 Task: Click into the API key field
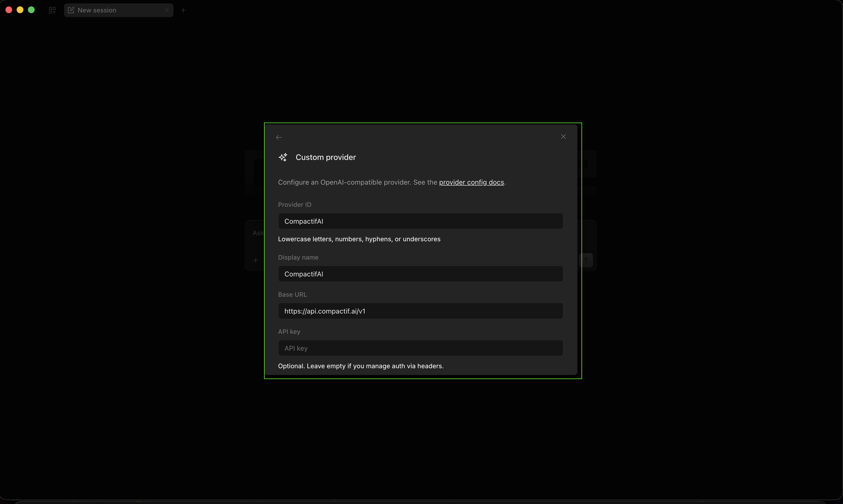point(420,348)
